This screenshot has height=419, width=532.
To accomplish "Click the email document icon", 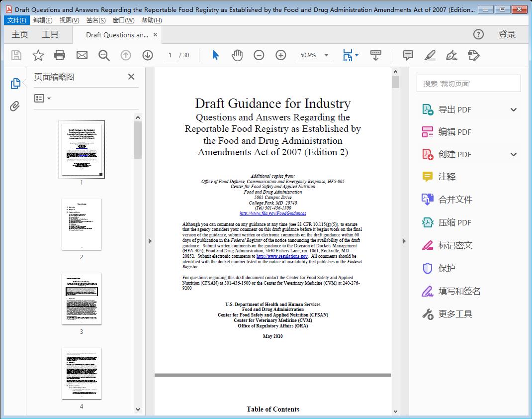I will (82, 55).
